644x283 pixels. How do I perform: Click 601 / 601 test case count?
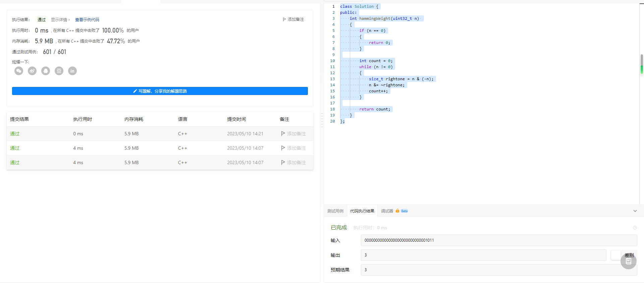coord(55,52)
